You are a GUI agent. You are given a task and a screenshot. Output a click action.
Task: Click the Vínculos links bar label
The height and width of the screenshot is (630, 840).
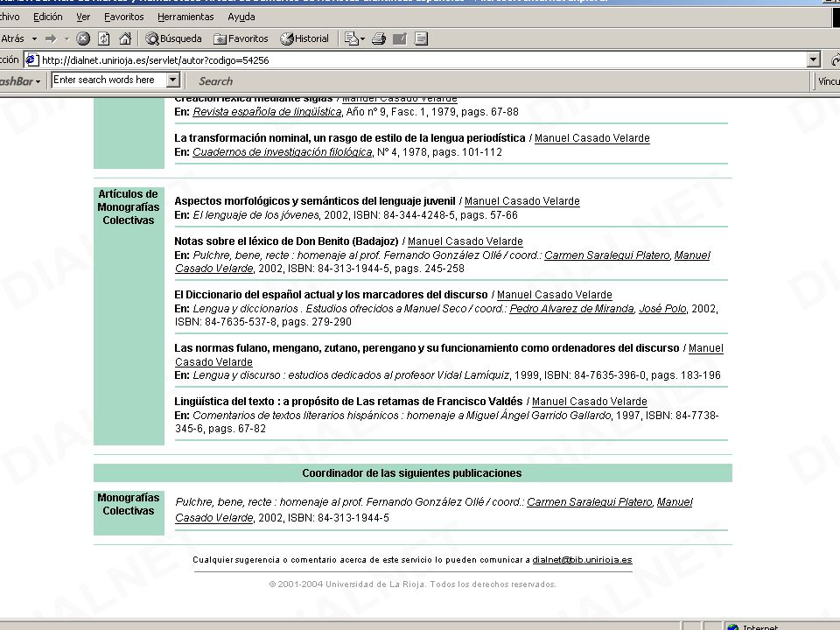829,81
